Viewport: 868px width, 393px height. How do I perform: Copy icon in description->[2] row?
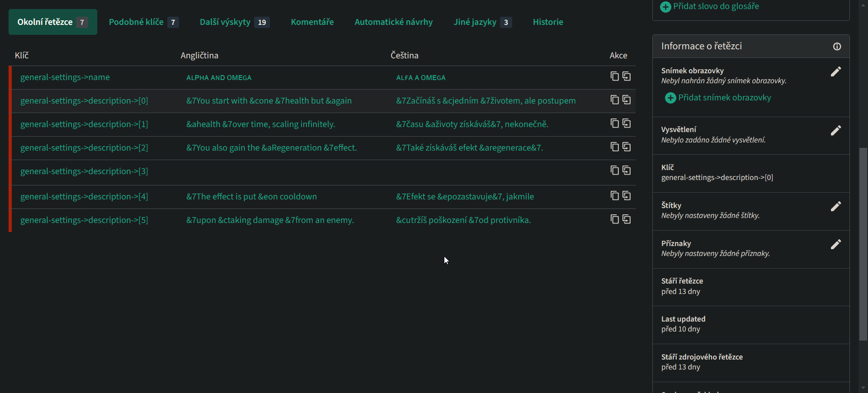[614, 147]
